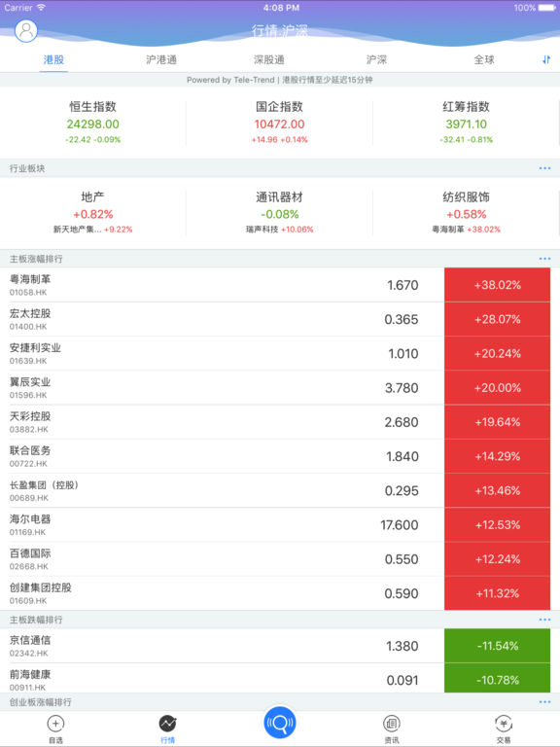Expand 行业板块 more dots
The width and height of the screenshot is (560, 747).
(544, 168)
